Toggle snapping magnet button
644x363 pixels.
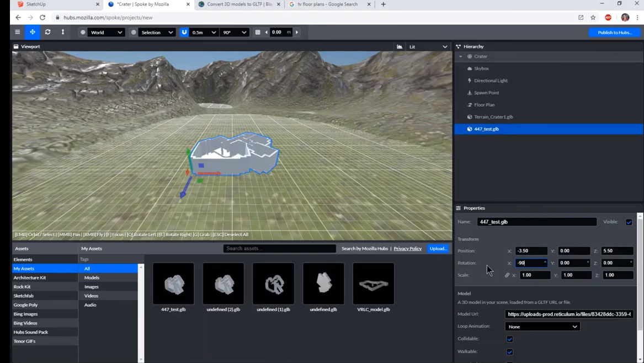184,33
